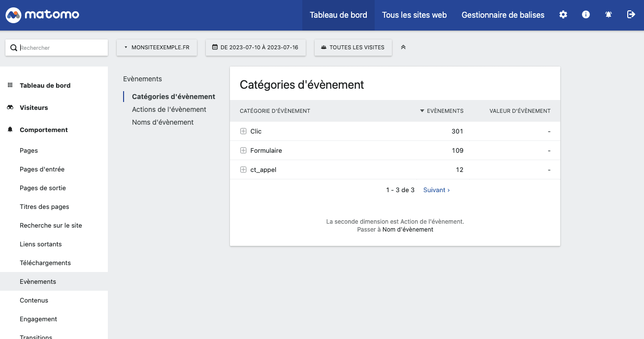
Task: Click the Matomo logo
Action: 42,15
